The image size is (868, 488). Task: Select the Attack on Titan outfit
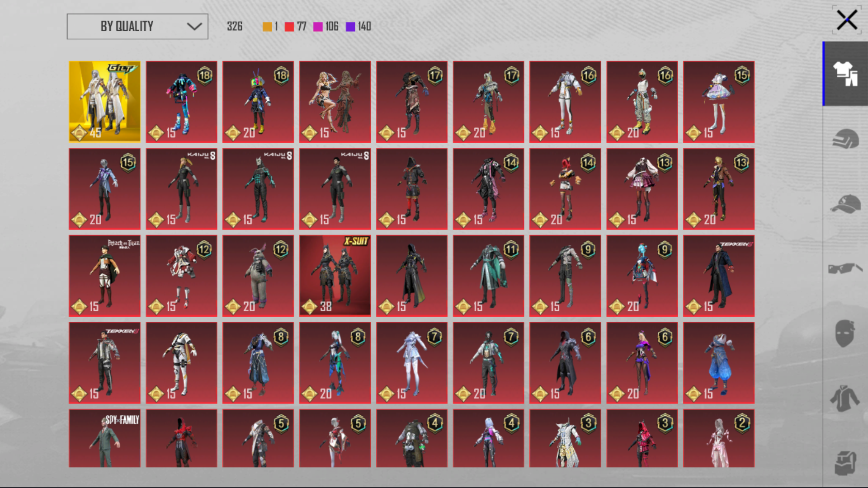104,276
